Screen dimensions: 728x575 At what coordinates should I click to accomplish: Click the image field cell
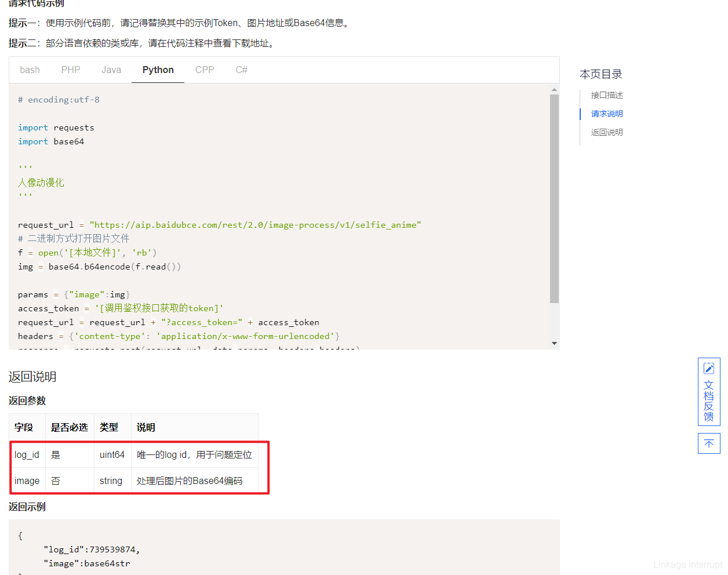coord(27,481)
